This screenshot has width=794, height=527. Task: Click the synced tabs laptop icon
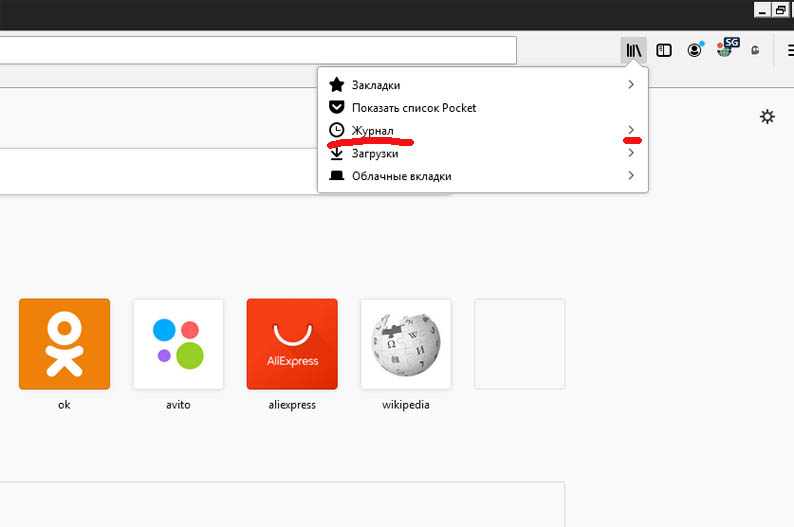click(337, 176)
